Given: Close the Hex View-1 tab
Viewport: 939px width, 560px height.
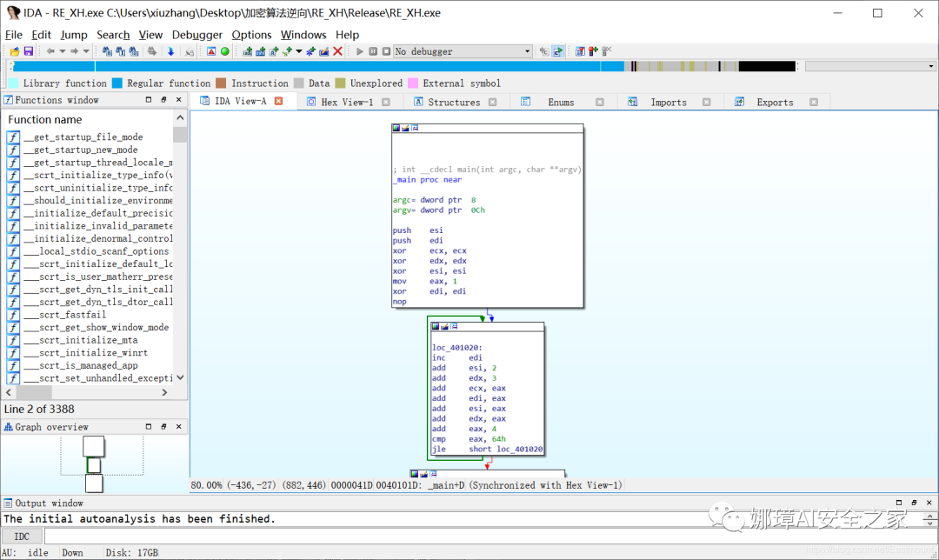Looking at the screenshot, I should (x=386, y=103).
